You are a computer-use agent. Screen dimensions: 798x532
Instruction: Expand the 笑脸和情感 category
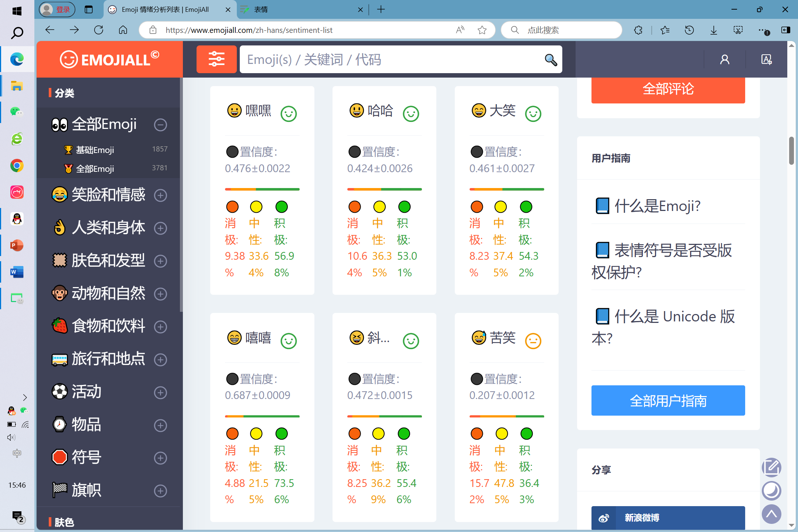160,195
